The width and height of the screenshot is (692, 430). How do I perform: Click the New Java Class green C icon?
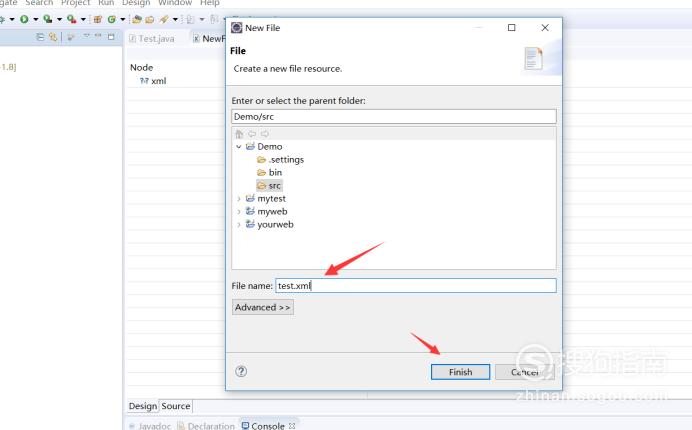tap(112, 19)
